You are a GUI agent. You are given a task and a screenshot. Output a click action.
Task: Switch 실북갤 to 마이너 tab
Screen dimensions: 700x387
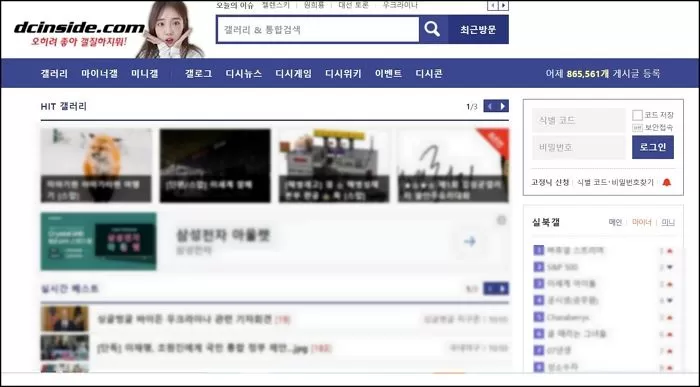pyautogui.click(x=642, y=222)
